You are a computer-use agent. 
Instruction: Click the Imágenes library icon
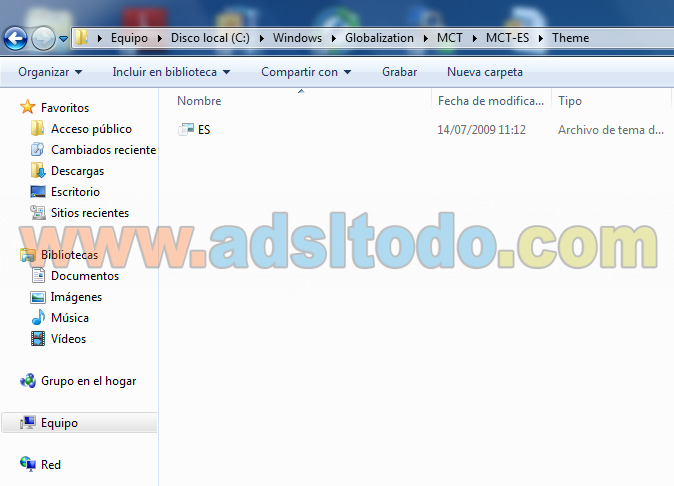point(38,297)
